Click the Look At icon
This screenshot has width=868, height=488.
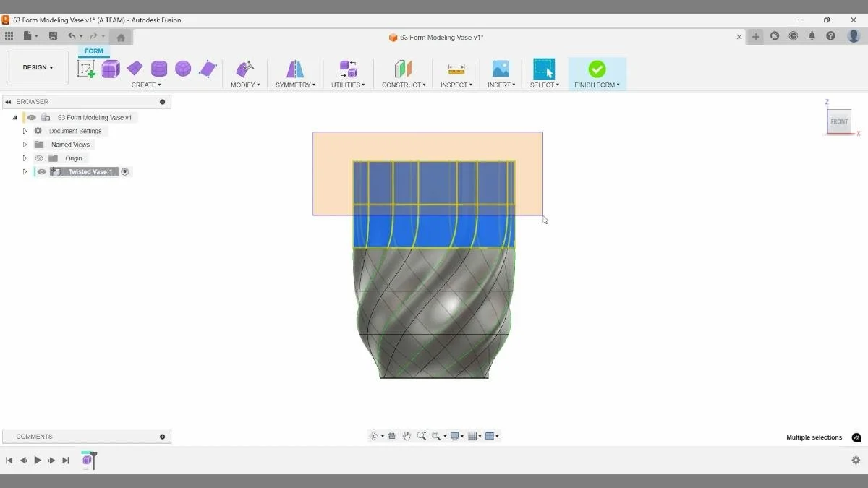click(392, 436)
